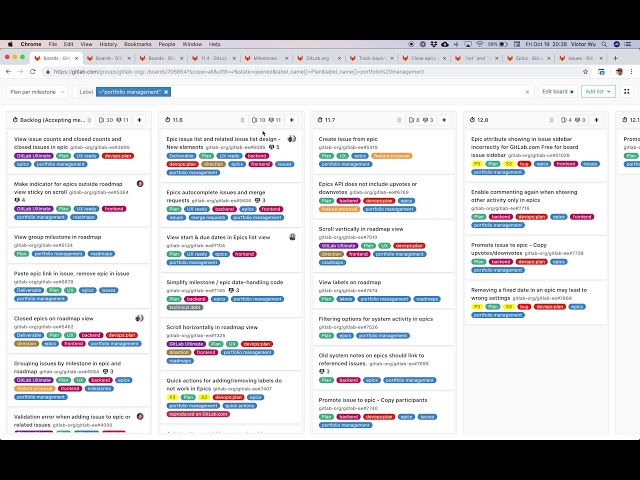
Task: Click assignee avatar on View start & due dates card
Action: coord(292,237)
